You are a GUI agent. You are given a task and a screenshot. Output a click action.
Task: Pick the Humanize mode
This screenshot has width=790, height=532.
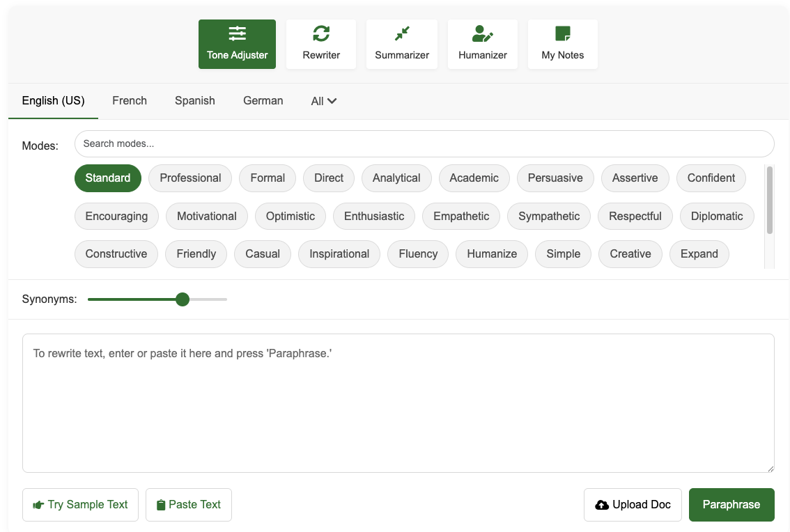point(492,254)
